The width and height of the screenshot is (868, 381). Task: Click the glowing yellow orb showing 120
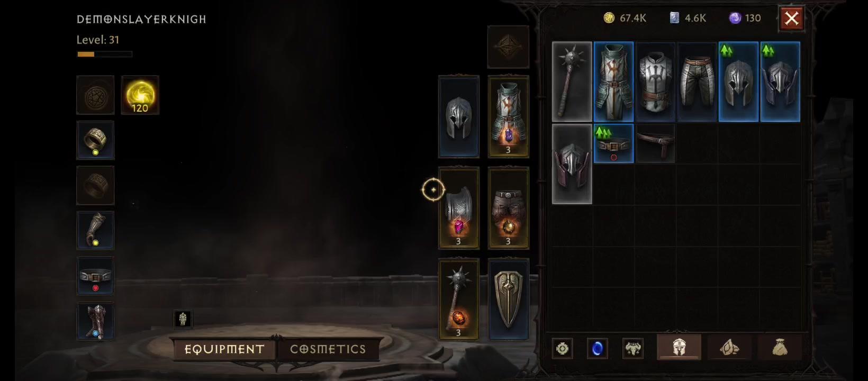coord(140,95)
